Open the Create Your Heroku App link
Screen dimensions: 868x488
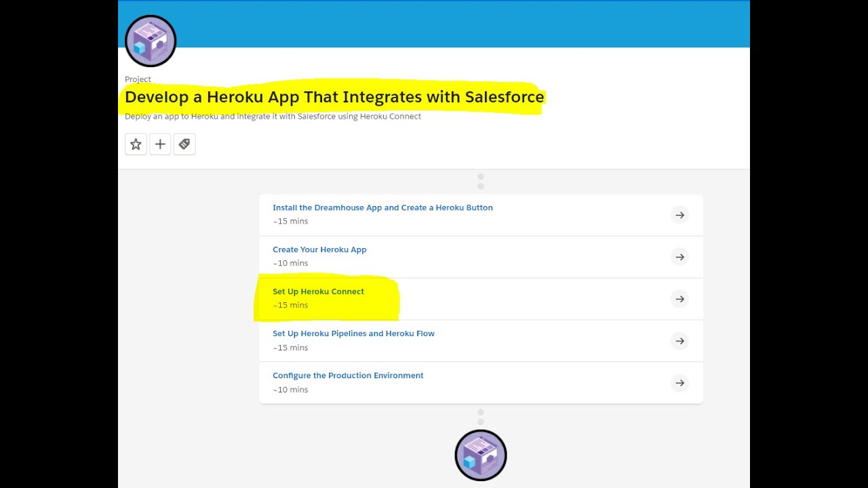pos(319,249)
